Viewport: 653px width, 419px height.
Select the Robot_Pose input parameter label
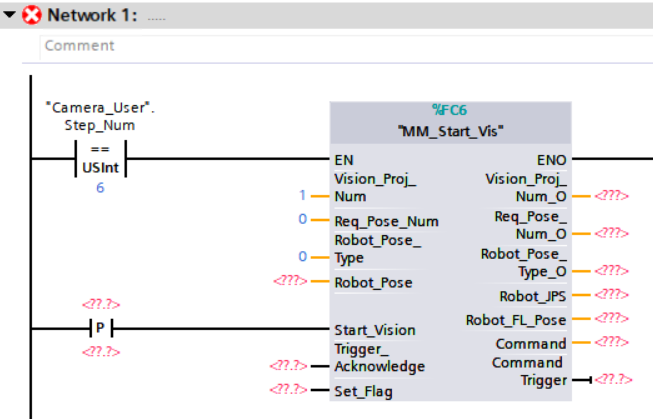pyautogui.click(x=374, y=283)
